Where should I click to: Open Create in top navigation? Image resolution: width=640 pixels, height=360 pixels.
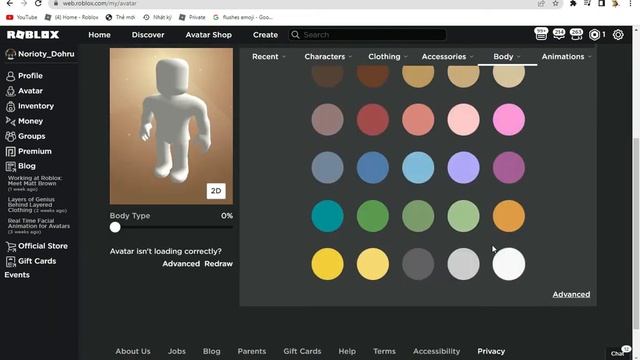[265, 35]
